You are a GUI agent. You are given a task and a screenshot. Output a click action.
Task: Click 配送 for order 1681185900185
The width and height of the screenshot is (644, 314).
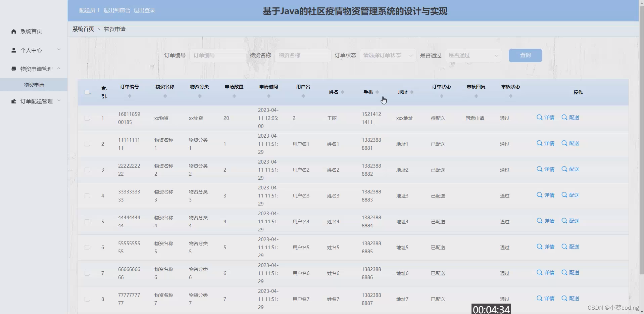571,118
